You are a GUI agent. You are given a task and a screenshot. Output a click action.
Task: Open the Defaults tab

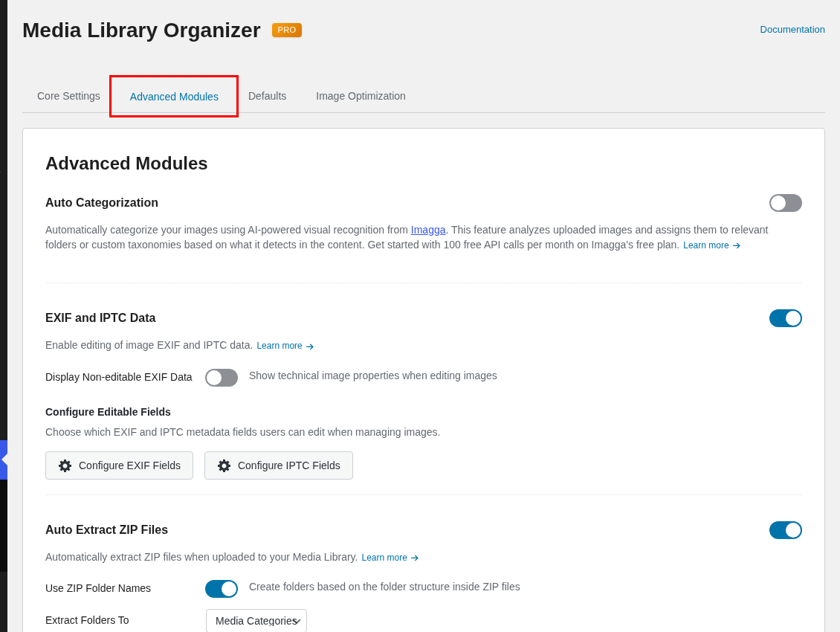click(267, 96)
